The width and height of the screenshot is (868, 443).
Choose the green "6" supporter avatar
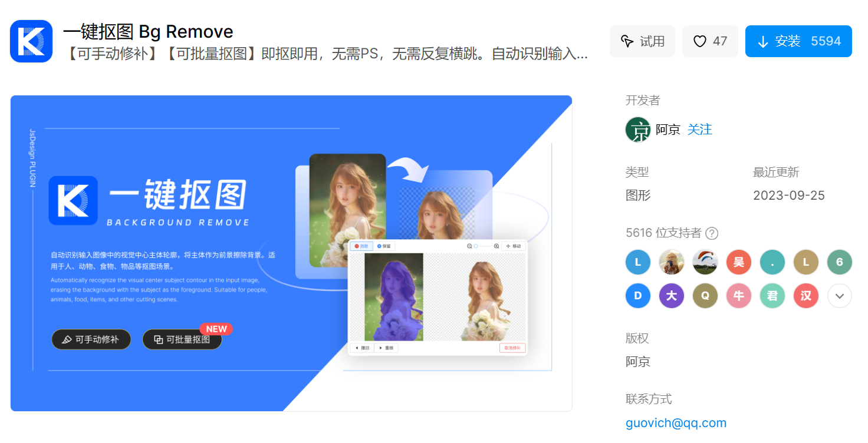click(840, 262)
